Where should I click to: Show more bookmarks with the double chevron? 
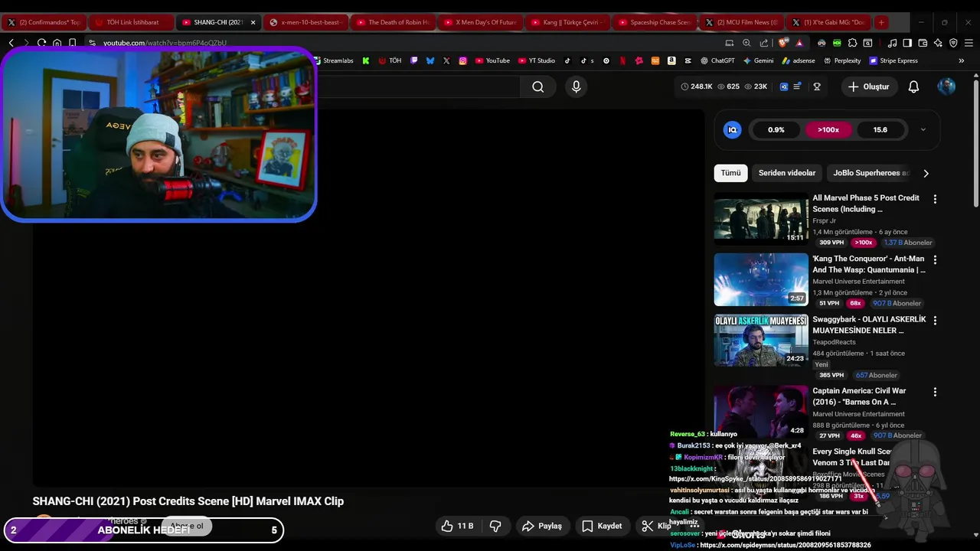(x=962, y=60)
